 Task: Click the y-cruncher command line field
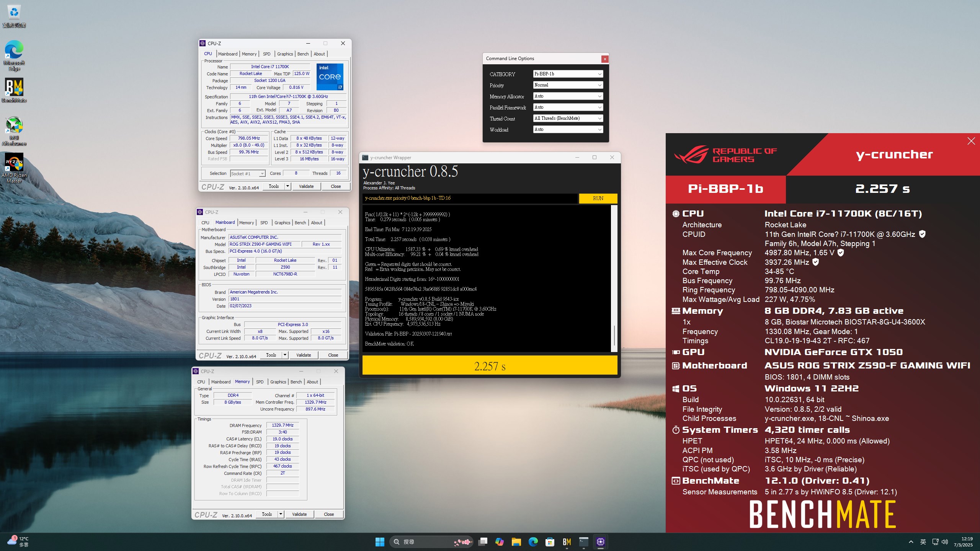click(470, 198)
